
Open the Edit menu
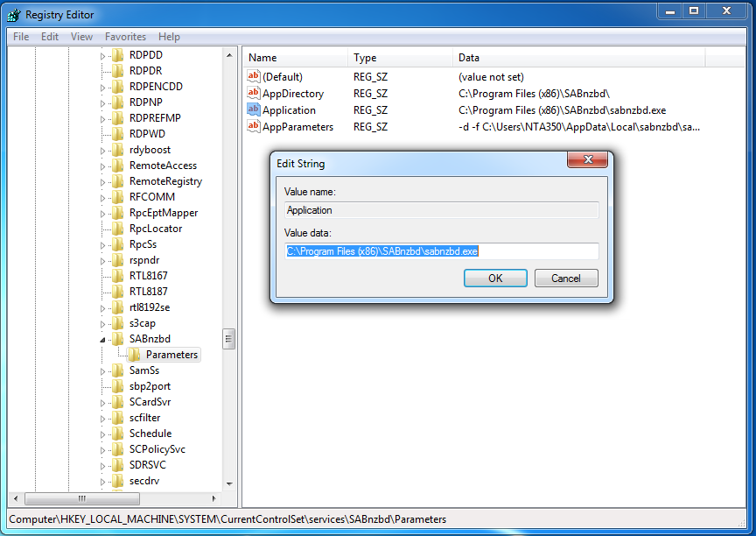click(x=50, y=37)
